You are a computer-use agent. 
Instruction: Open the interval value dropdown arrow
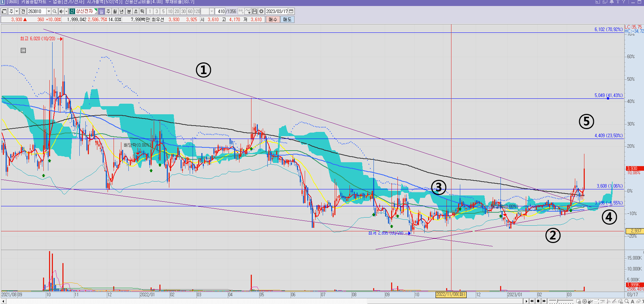212,11
